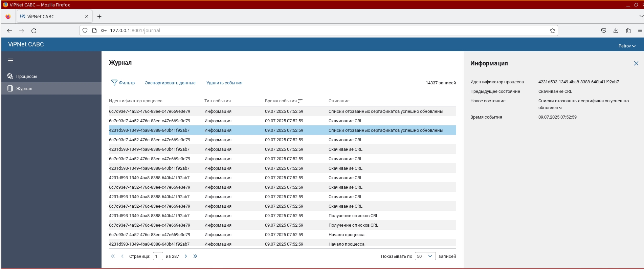Select the first row with Списки отозванных сертификатов
644x269 pixels.
tap(282, 111)
